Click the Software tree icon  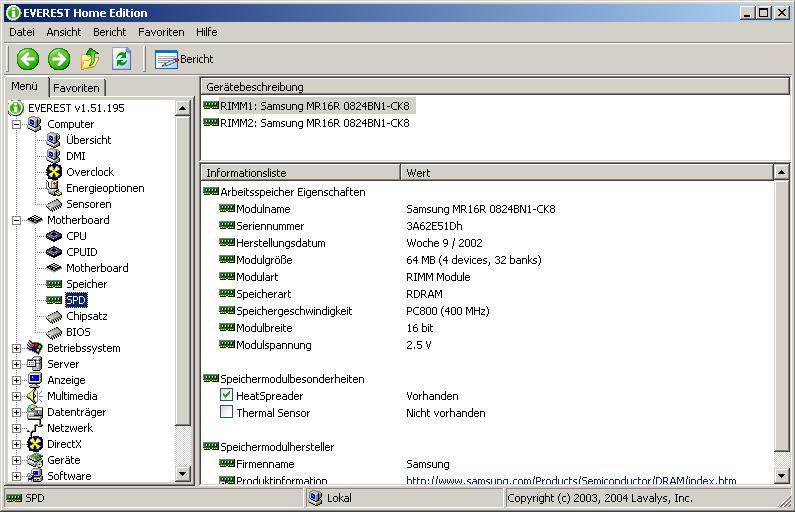click(x=34, y=476)
